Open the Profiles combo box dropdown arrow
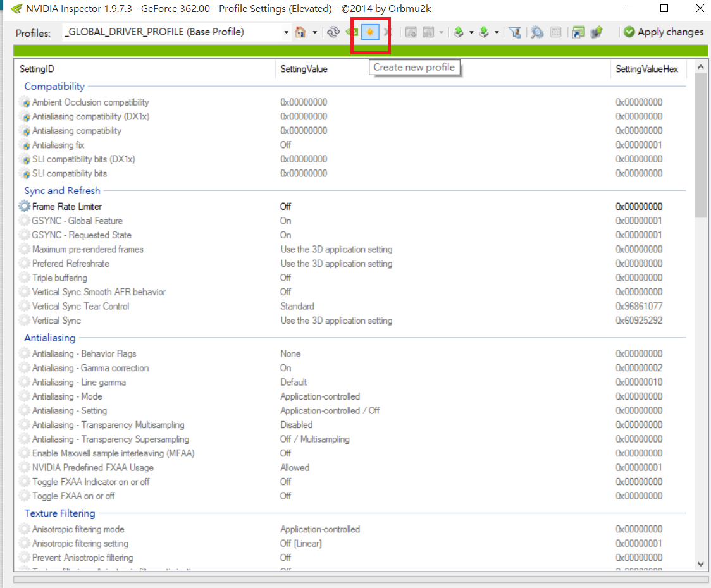Image resolution: width=711 pixels, height=588 pixels. (286, 32)
